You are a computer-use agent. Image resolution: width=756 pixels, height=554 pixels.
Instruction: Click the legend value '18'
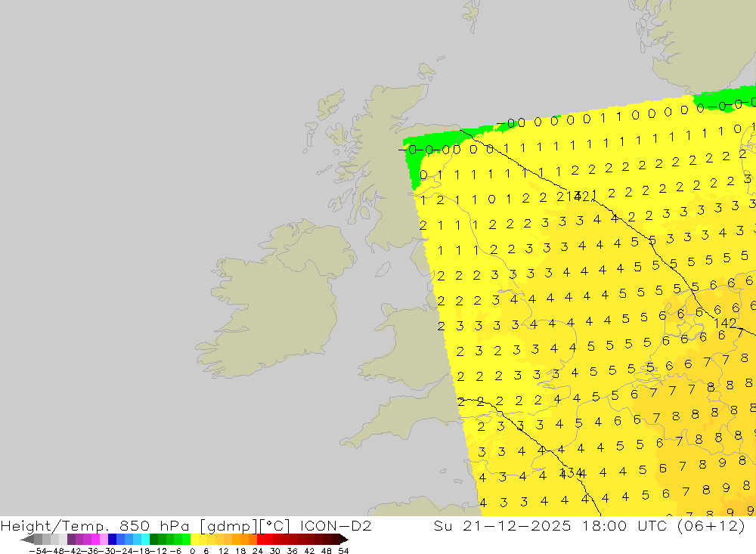point(240,551)
